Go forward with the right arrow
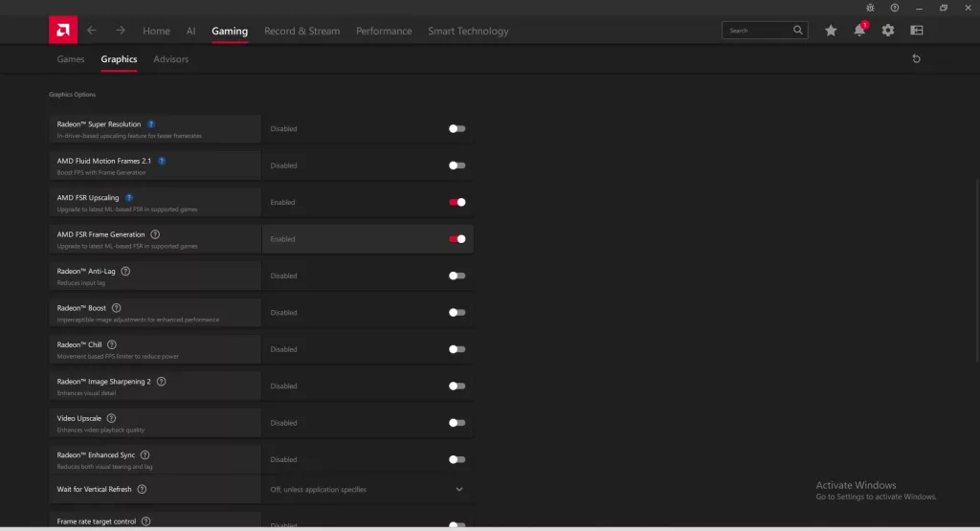 point(120,30)
